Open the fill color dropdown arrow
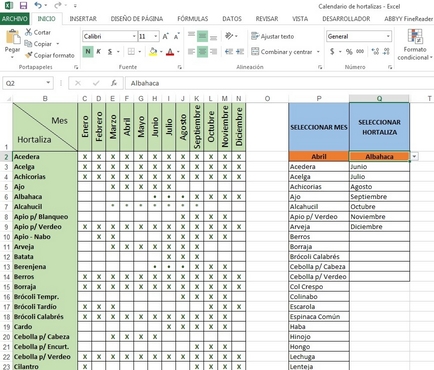The image size is (434, 370). coord(161,52)
